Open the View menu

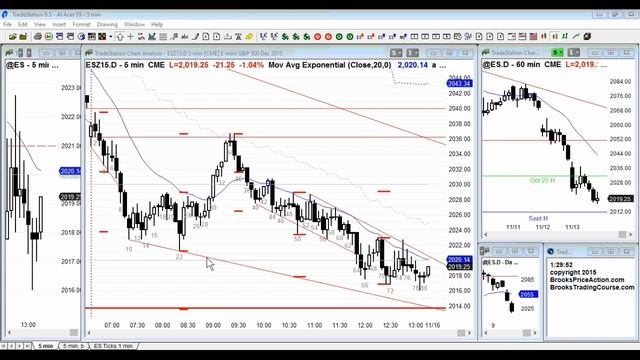pyautogui.click(x=40, y=24)
